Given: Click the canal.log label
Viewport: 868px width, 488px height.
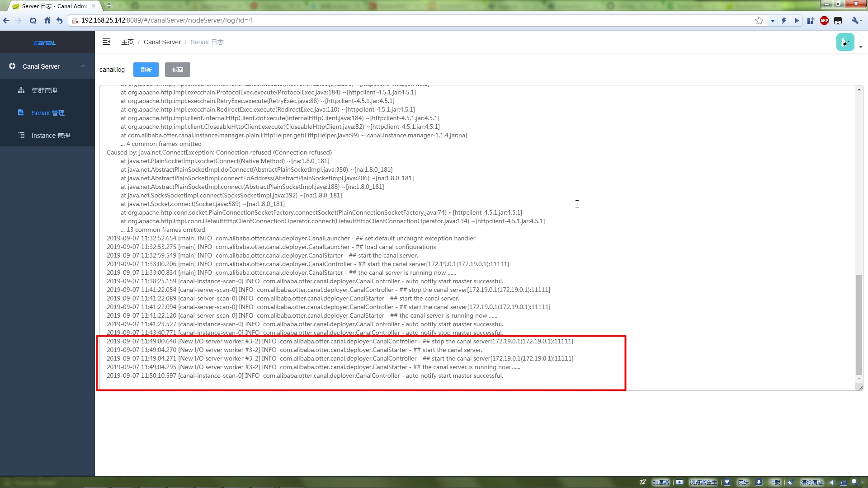Looking at the screenshot, I should tap(112, 70).
